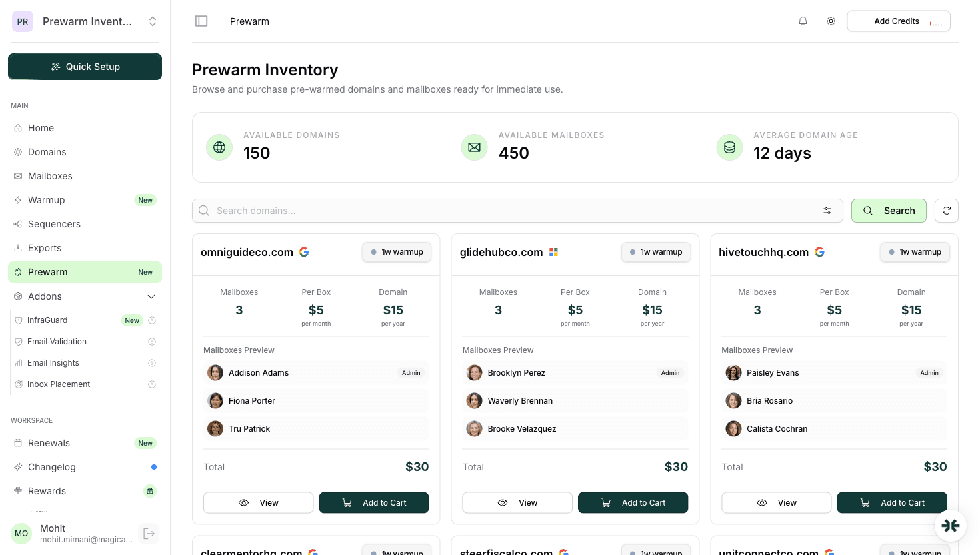Click Add to Cart for glidehubco.com
Viewport: 980px width, 555px height.
coord(633,502)
